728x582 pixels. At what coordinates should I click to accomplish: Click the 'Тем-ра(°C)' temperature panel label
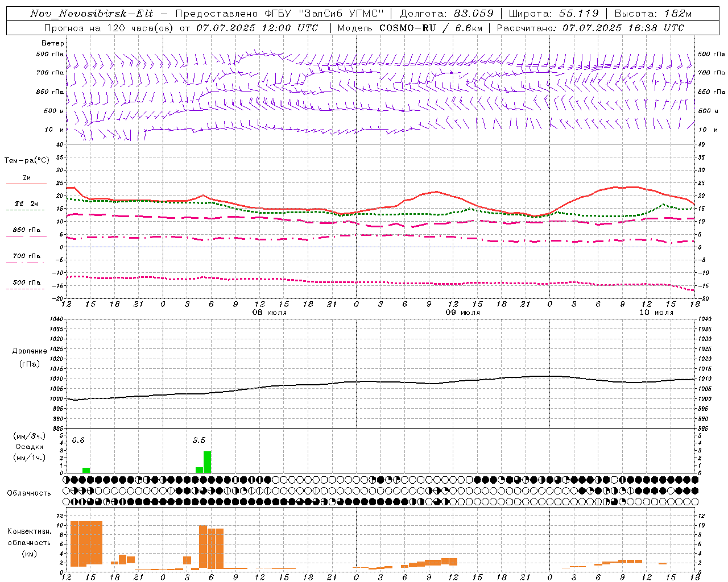click(x=27, y=161)
